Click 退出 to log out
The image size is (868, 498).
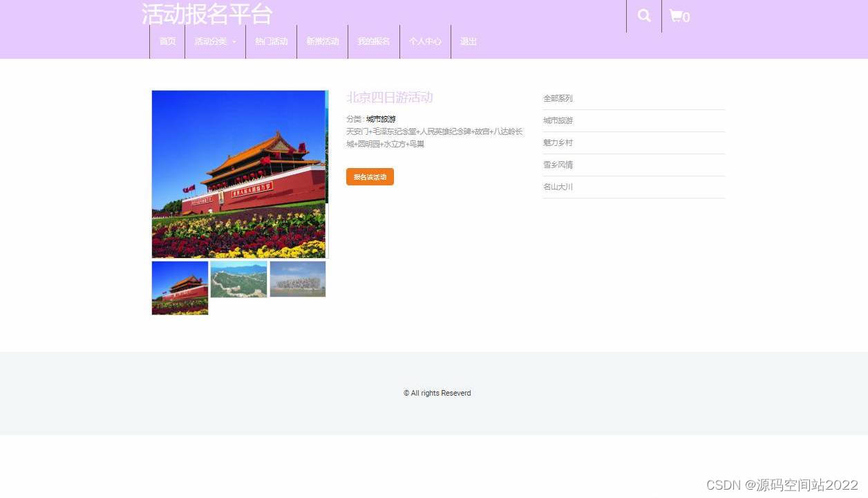469,41
